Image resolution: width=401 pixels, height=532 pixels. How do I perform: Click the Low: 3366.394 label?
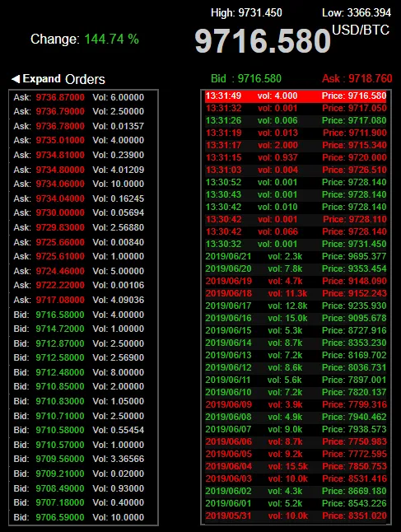click(357, 13)
